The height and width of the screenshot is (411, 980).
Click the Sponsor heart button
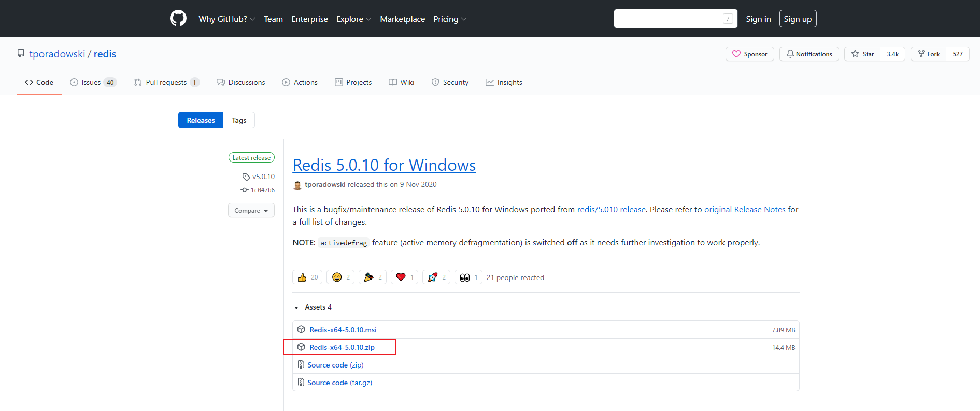[749, 54]
